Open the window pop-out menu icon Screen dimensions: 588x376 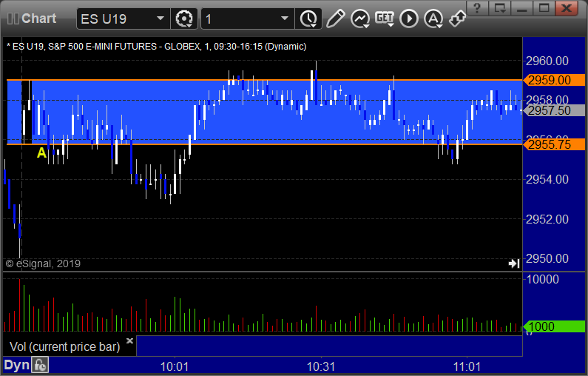click(x=500, y=8)
